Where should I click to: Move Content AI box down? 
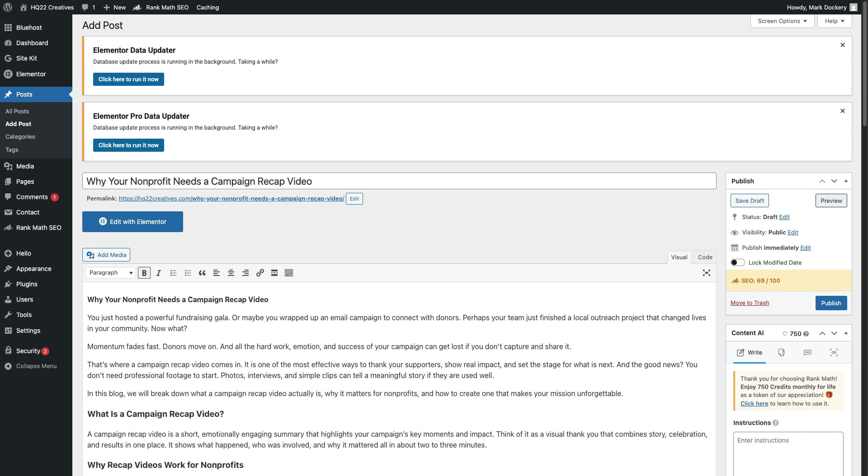click(x=834, y=333)
